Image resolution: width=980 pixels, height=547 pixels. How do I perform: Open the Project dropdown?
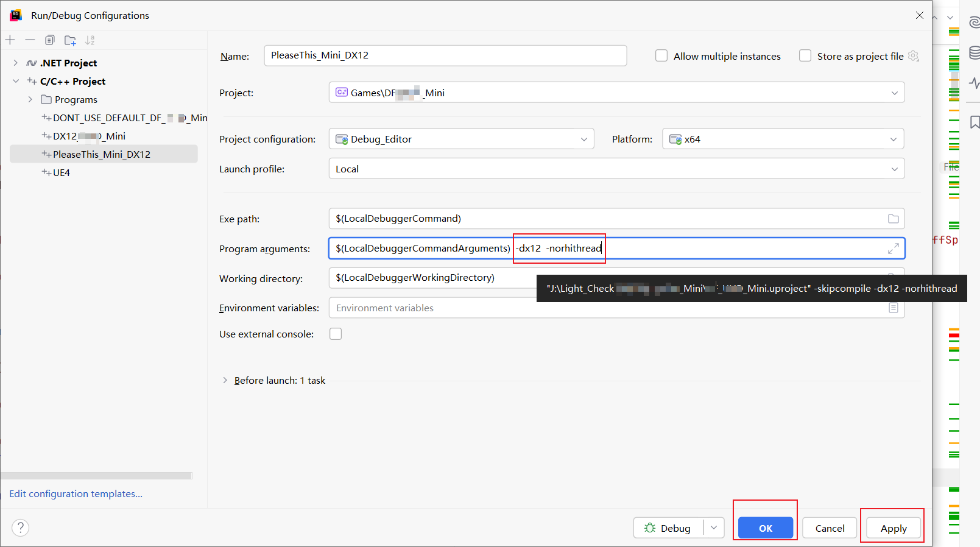click(616, 93)
